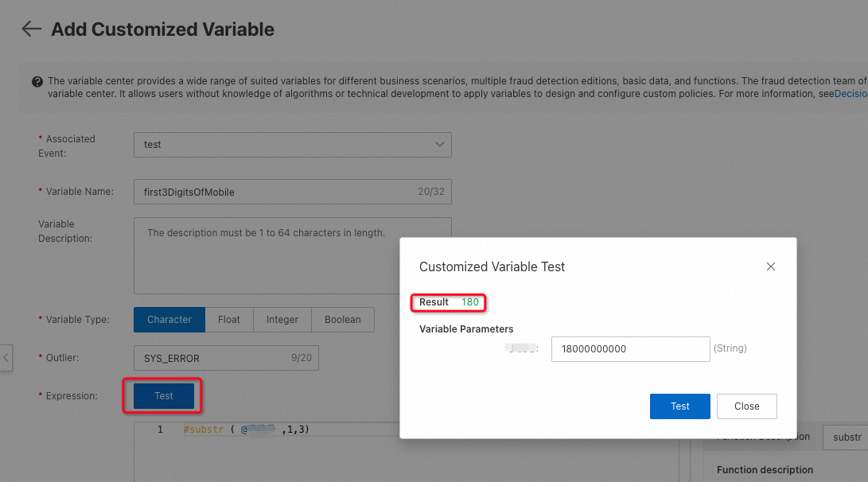Run the test with the dialog's Test button
This screenshot has height=482, width=868.
679,406
